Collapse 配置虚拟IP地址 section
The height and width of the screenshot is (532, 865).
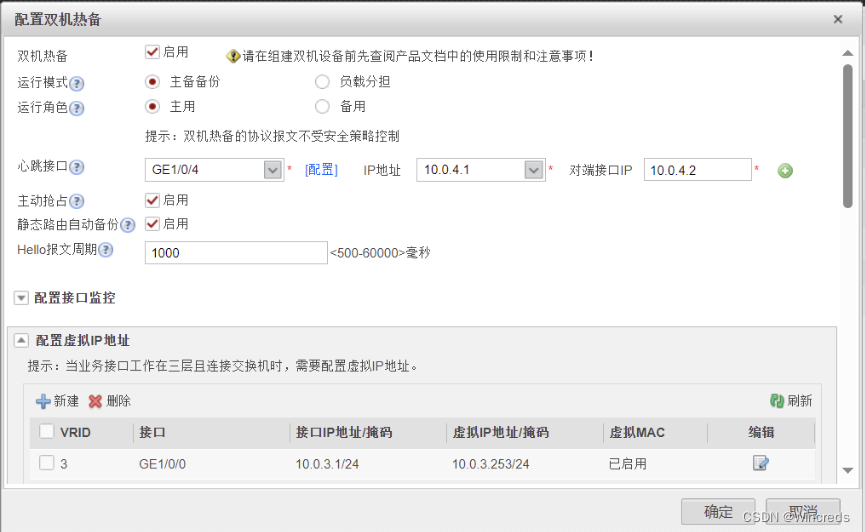21,340
